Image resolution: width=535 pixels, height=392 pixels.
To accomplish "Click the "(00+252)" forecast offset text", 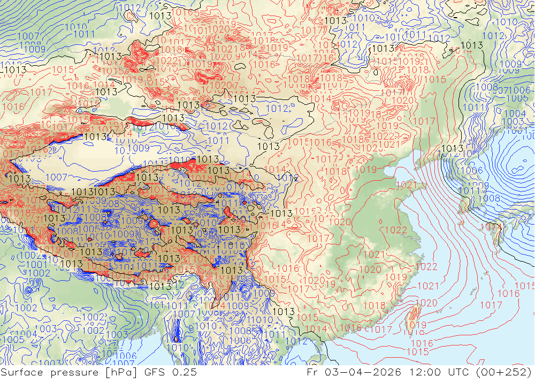I will click(x=504, y=372).
